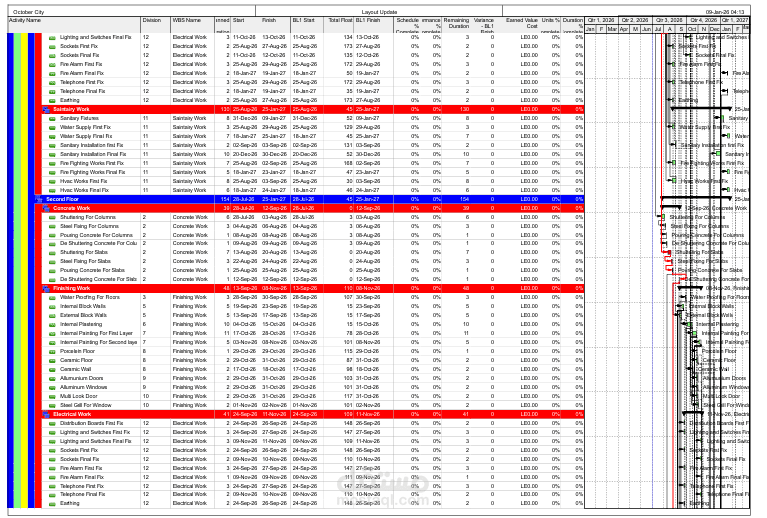Screen dimensions: 767x518
Task: Click the icon beside Hvac Works Final Fix
Action: (x=52, y=190)
